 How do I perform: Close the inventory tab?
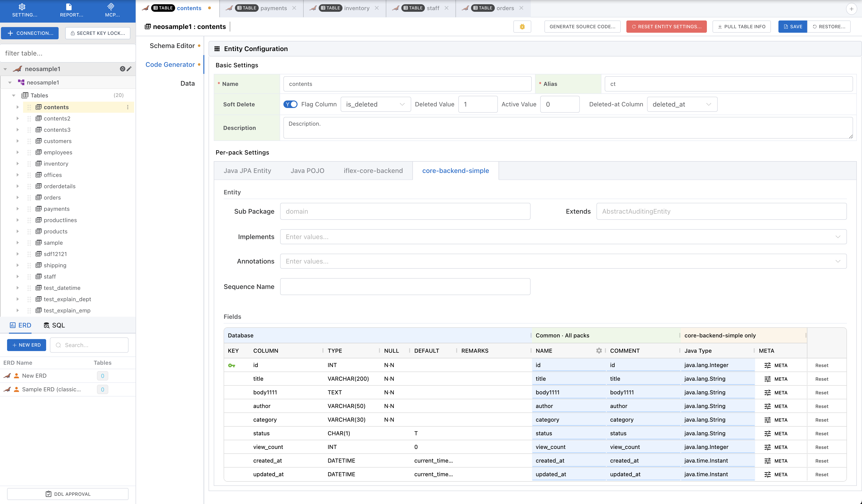(x=377, y=8)
